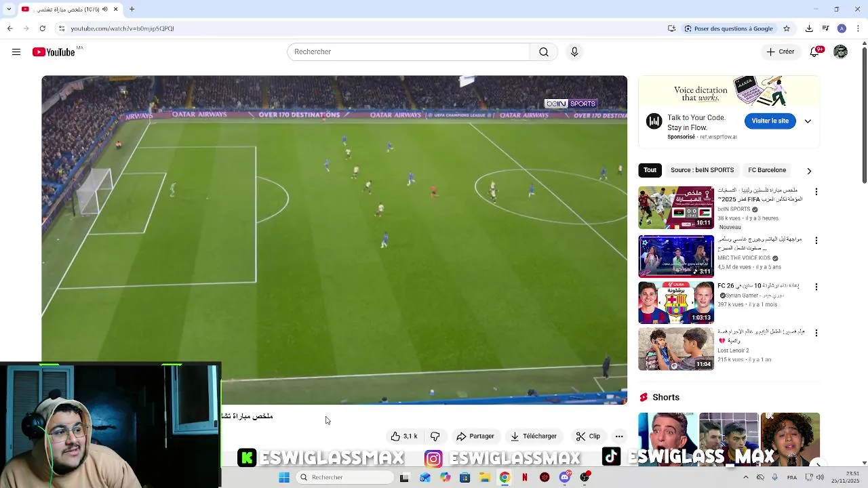Expand the ad options chevron
Viewport: 868px width, 488px height.
[808, 121]
